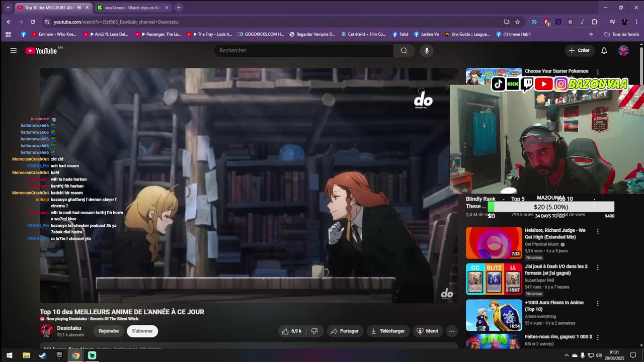Mute the audio indicator on YouTube tab
Viewport: 644px width, 362px height.
click(79, 8)
